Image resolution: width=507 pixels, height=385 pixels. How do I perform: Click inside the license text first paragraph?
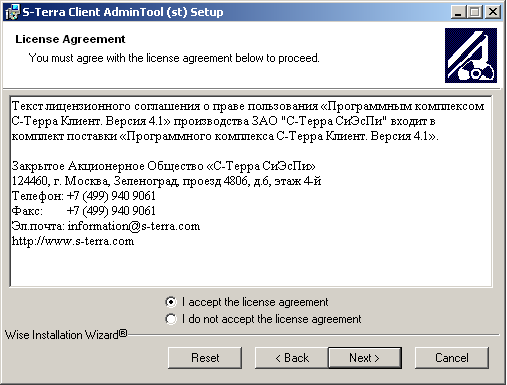pos(248,121)
